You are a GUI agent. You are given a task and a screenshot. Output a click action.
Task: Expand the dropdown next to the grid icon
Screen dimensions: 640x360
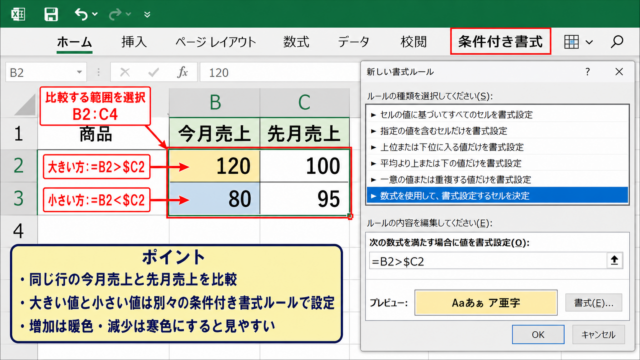pos(589,42)
